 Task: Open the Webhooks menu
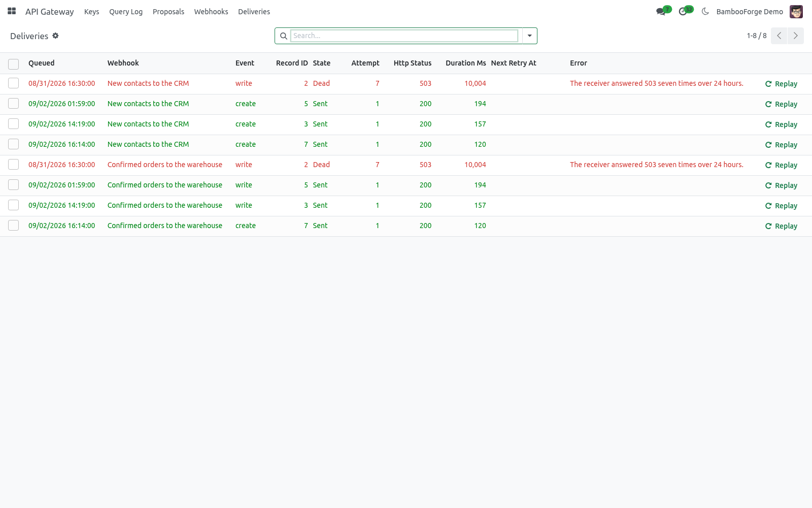tap(211, 12)
